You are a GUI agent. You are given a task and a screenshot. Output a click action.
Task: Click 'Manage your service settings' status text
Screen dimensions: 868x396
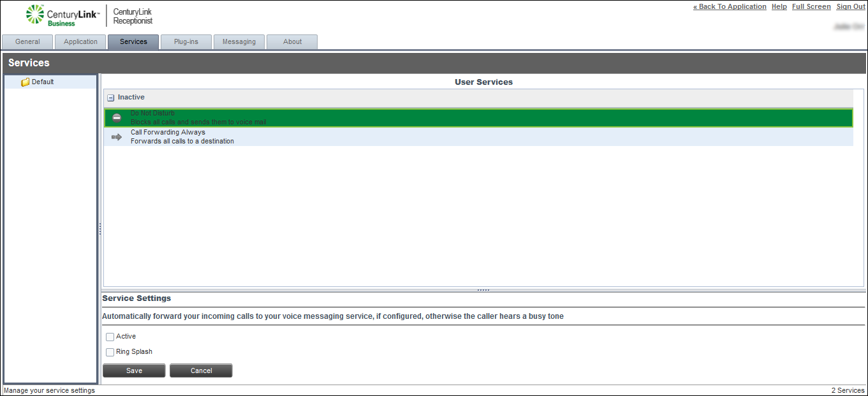click(49, 390)
